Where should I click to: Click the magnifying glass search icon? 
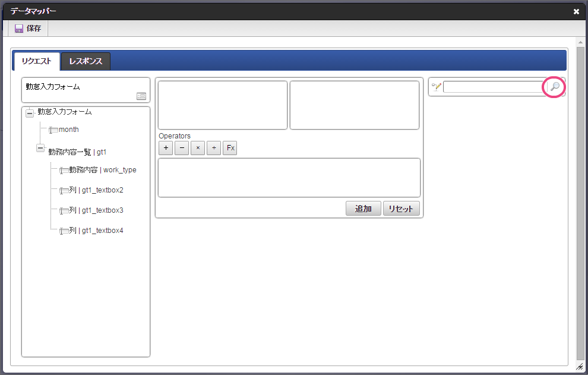pyautogui.click(x=555, y=87)
